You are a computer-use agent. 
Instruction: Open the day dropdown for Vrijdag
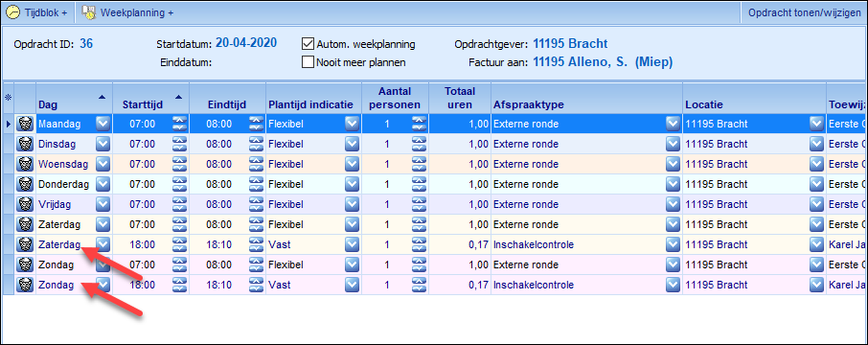pyautogui.click(x=103, y=204)
